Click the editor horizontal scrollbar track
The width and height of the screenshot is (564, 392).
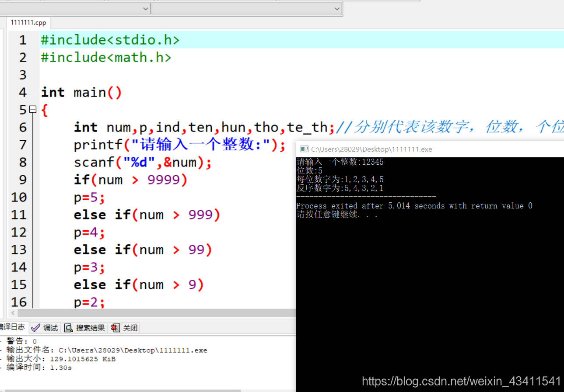(158, 313)
